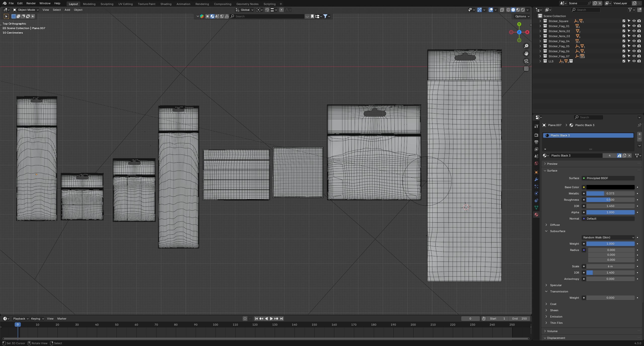Click the Principled BSDF surface shader button

click(x=608, y=178)
